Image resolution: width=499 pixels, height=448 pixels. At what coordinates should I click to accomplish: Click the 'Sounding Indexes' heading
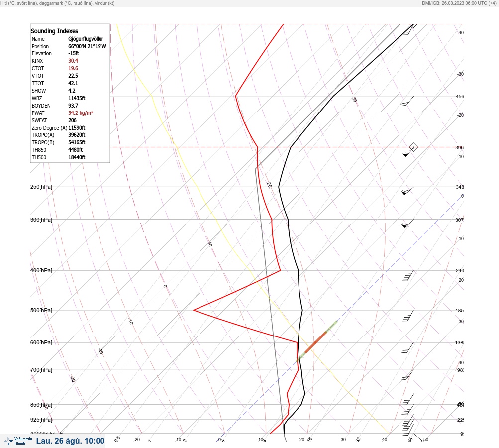click(54, 31)
